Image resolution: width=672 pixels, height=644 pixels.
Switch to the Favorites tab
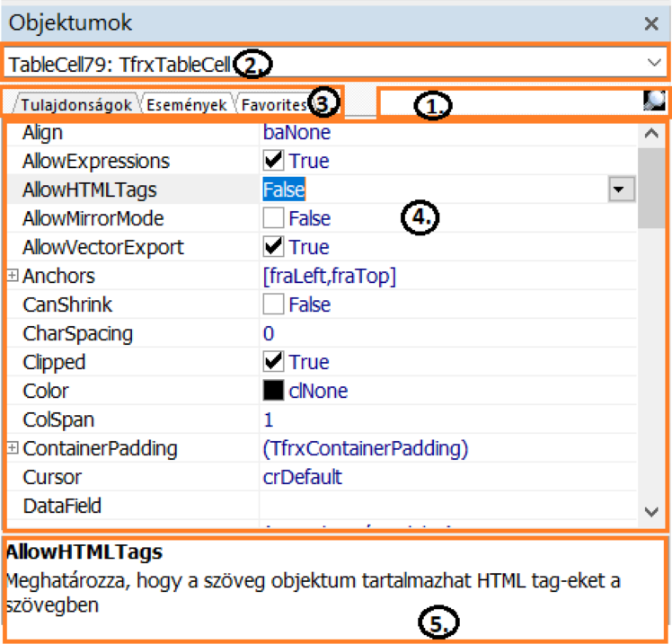click(274, 104)
